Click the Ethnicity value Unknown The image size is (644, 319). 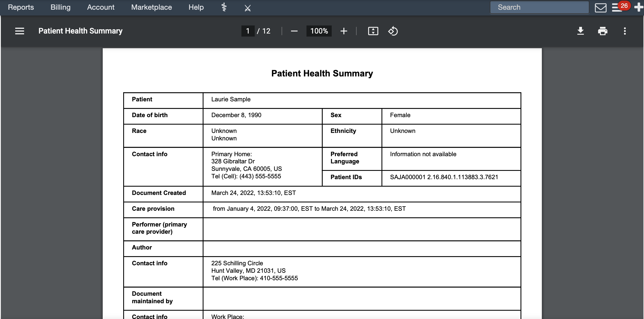pos(403,131)
